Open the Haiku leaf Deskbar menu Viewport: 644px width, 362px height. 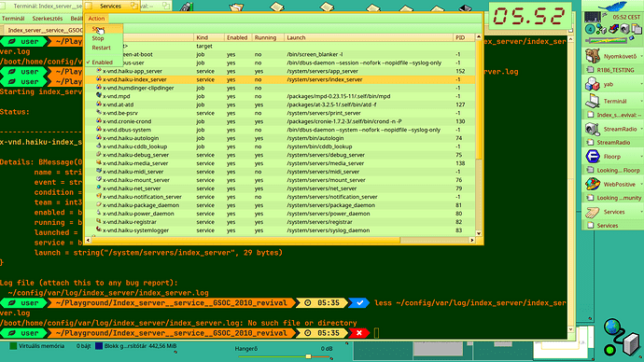[613, 7]
